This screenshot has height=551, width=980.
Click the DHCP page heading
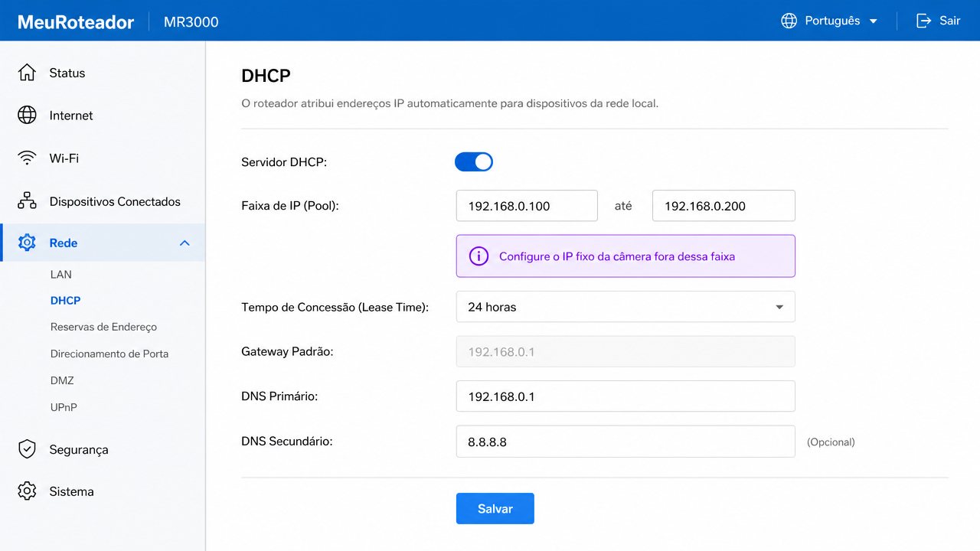266,76
